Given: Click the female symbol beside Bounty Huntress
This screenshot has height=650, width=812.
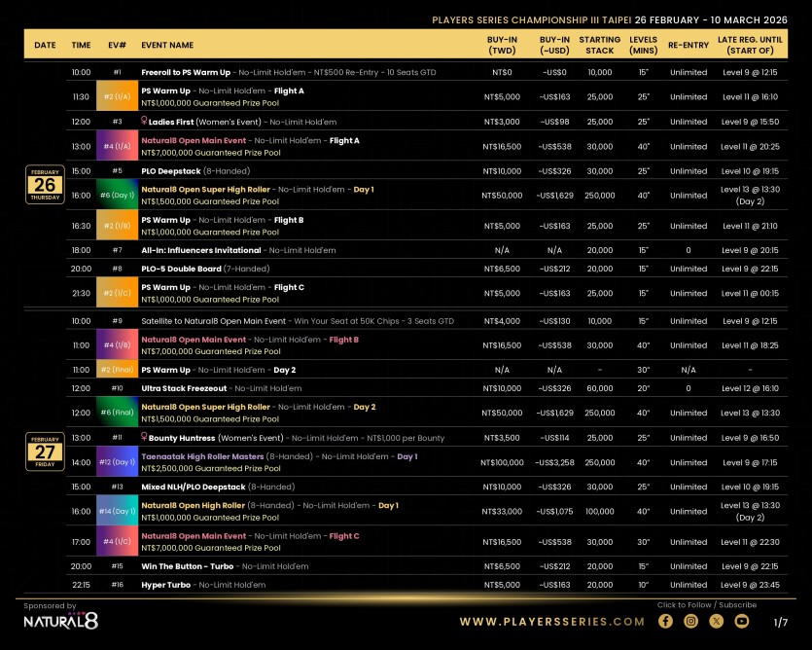Looking at the screenshot, I should 145,438.
